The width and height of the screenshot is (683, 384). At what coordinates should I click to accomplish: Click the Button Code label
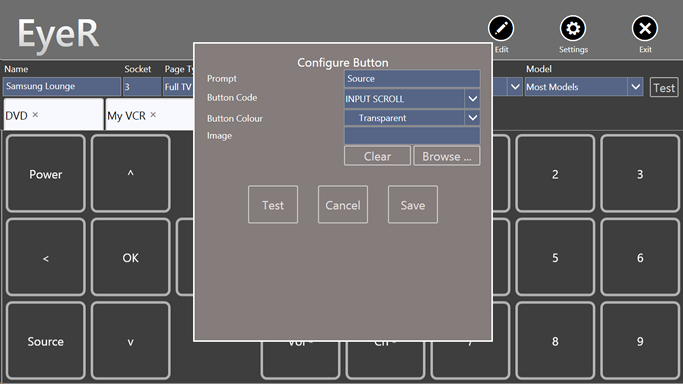[x=232, y=98]
